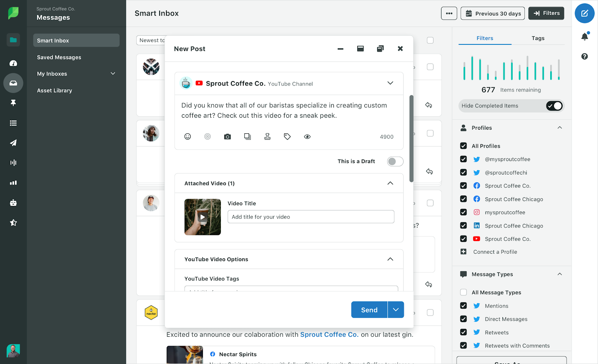Image resolution: width=598 pixels, height=364 pixels.
Task: Open the Send button dropdown arrow
Action: pos(396,309)
